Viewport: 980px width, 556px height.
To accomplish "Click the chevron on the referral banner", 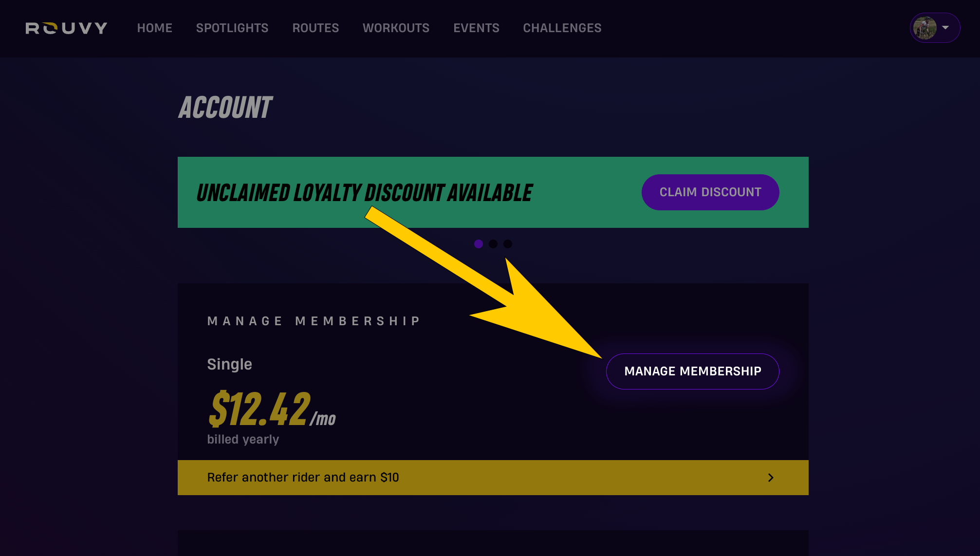I will [771, 478].
